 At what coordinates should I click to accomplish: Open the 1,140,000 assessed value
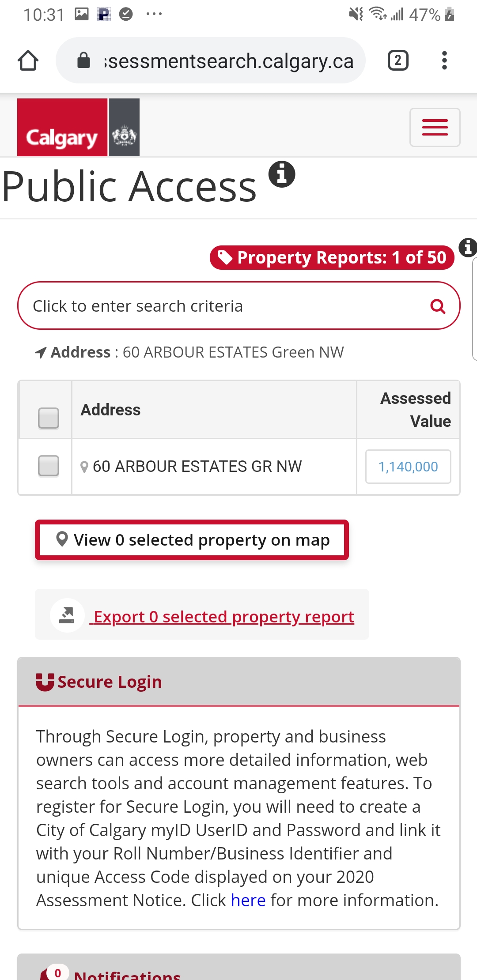click(408, 467)
